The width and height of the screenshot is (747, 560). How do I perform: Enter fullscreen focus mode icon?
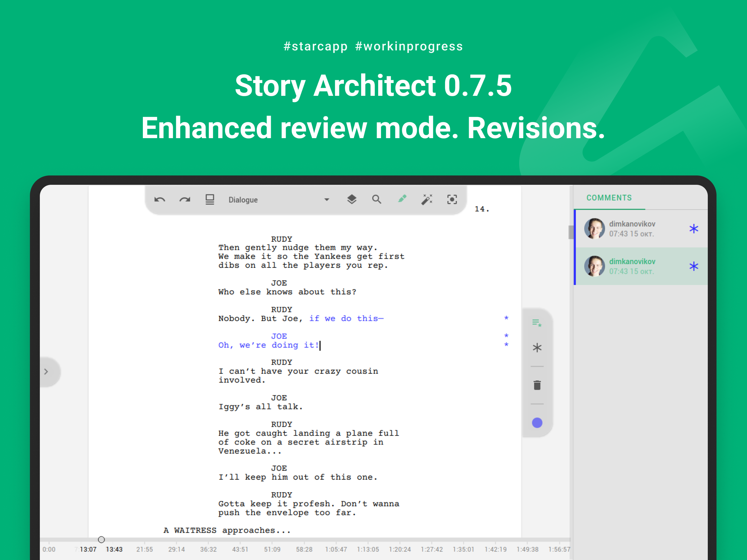452,199
